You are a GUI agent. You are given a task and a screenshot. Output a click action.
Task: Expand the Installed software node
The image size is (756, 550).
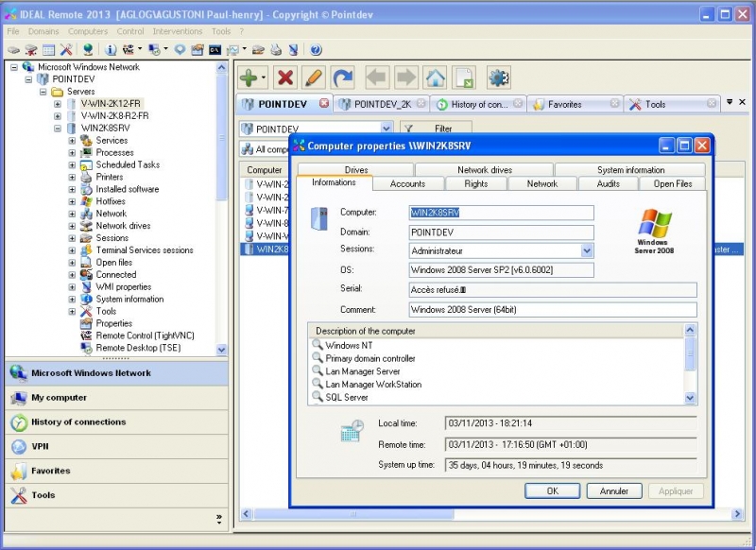click(72, 189)
